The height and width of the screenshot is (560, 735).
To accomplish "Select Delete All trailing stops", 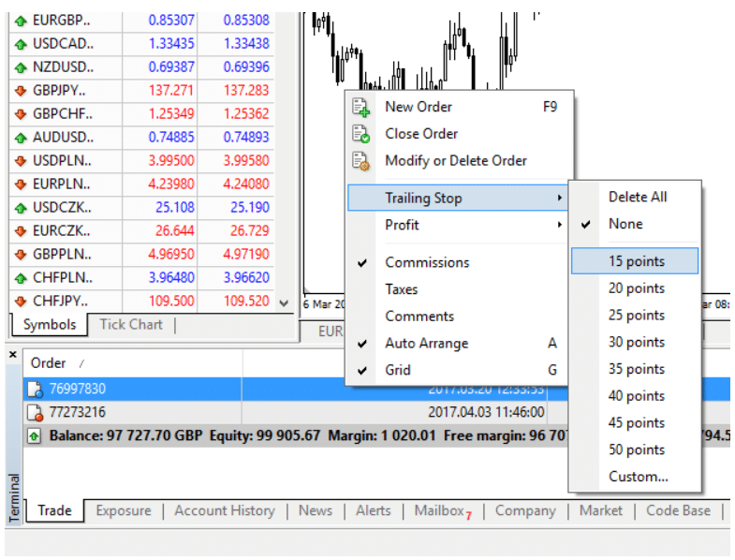I will (638, 197).
